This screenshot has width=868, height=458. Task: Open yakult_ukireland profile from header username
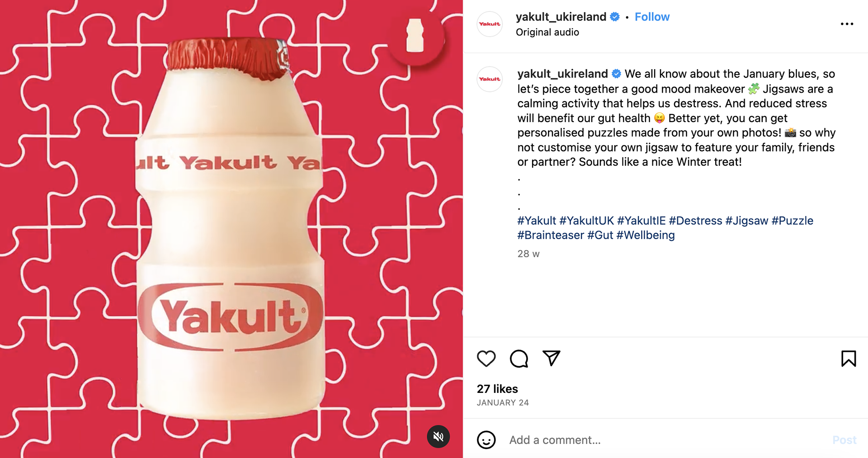[561, 17]
